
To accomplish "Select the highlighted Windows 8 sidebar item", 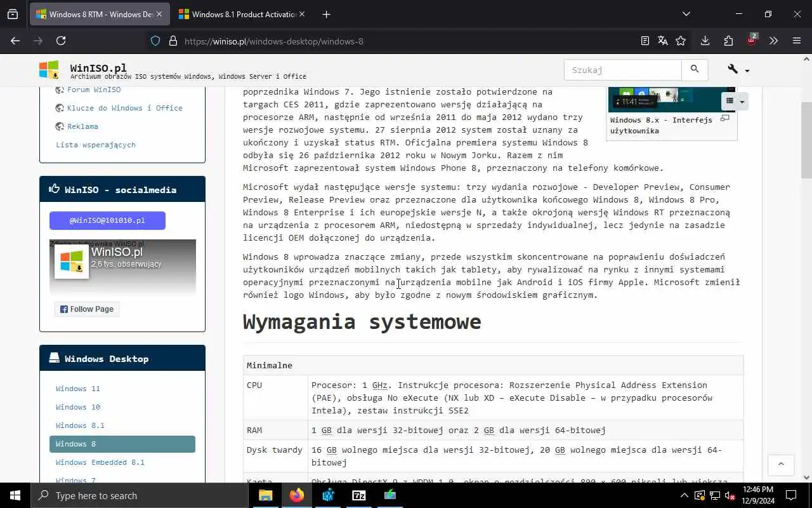I will (122, 444).
